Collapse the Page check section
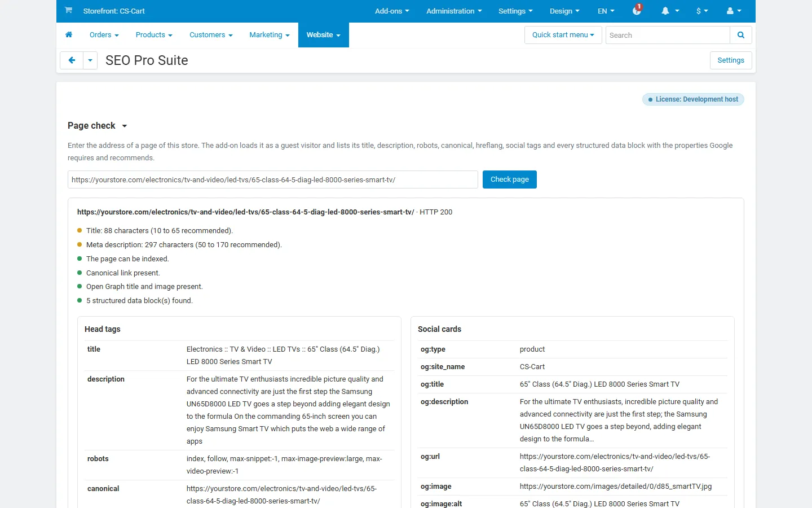Screen dimensions: 812x508 [x=98, y=125]
